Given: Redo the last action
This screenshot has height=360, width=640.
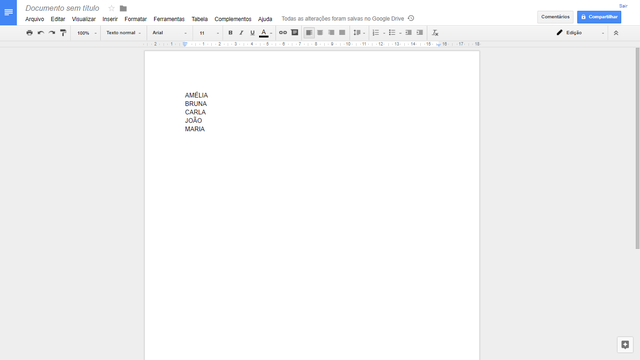Looking at the screenshot, I should (52, 33).
